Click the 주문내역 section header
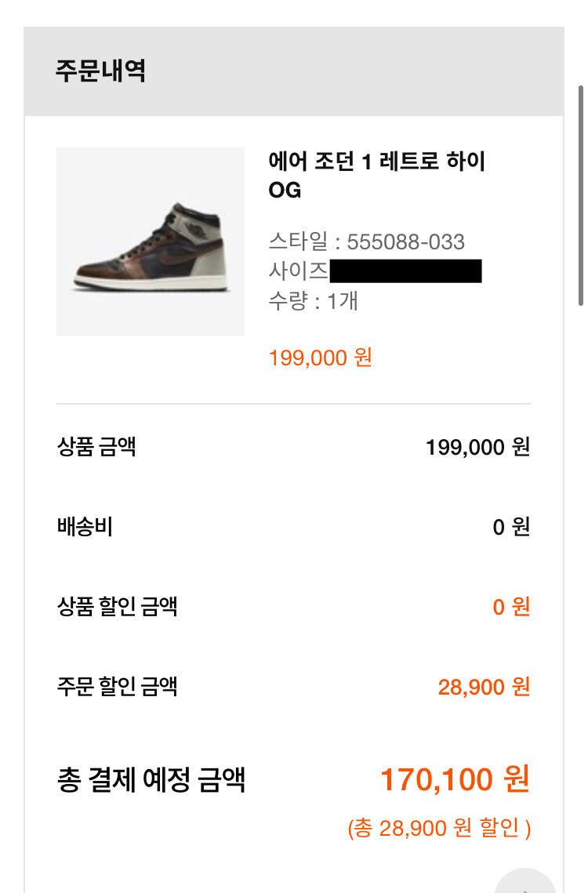 [x=100, y=71]
